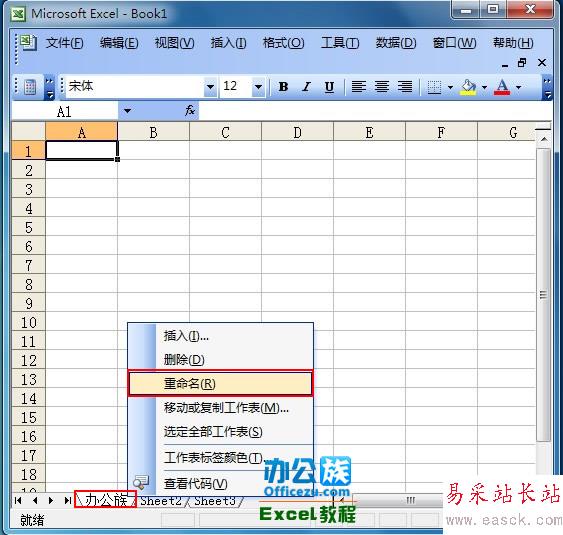The height and width of the screenshot is (535, 563).
Task: Switch to the Sheet3 tab
Action: (x=215, y=501)
